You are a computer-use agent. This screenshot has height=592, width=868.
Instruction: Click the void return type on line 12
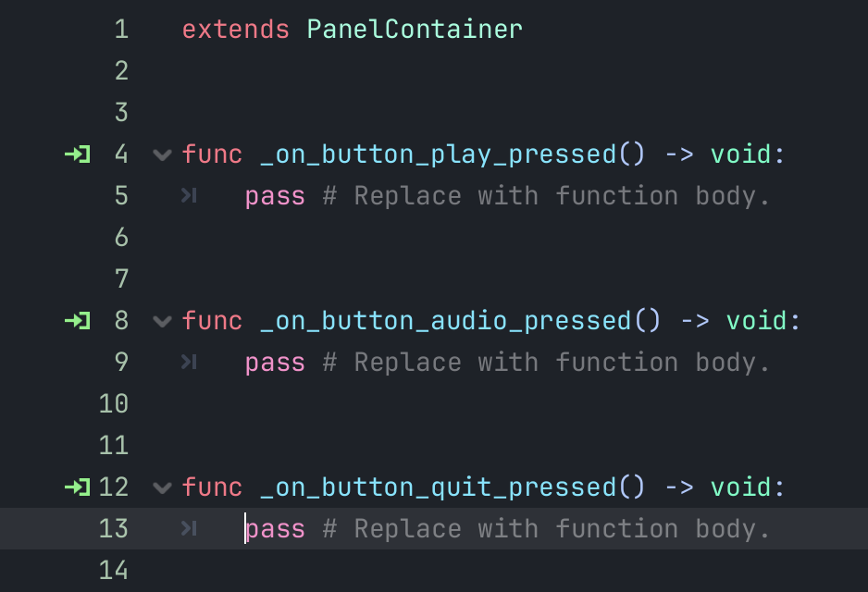pyautogui.click(x=741, y=487)
